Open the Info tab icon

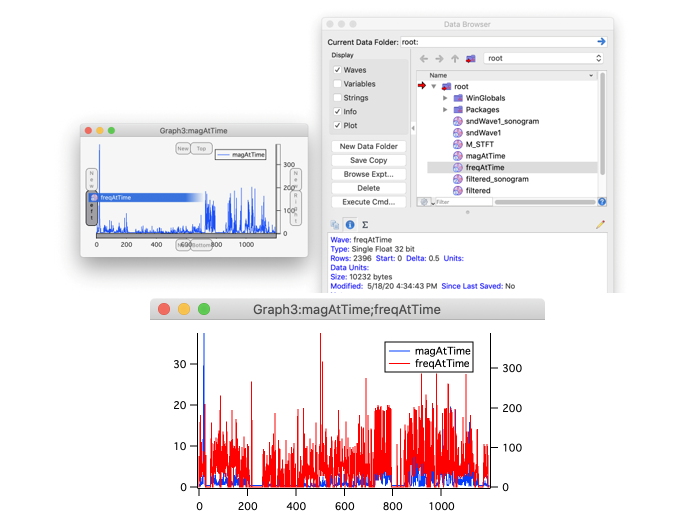click(349, 225)
